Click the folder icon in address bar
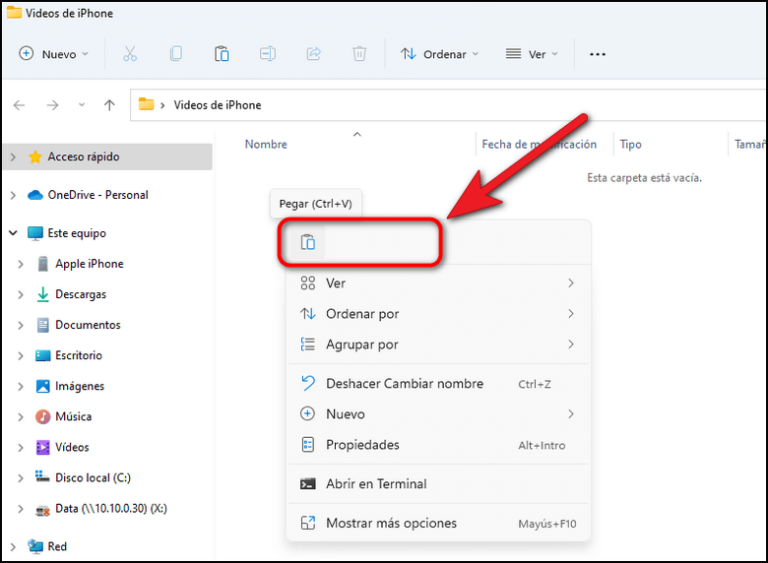The height and width of the screenshot is (563, 768). [x=146, y=104]
